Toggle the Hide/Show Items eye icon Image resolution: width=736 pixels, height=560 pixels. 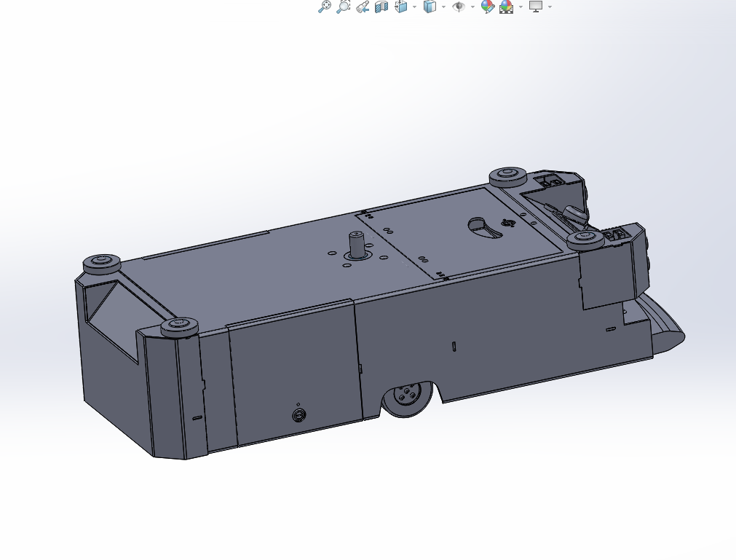tap(459, 7)
